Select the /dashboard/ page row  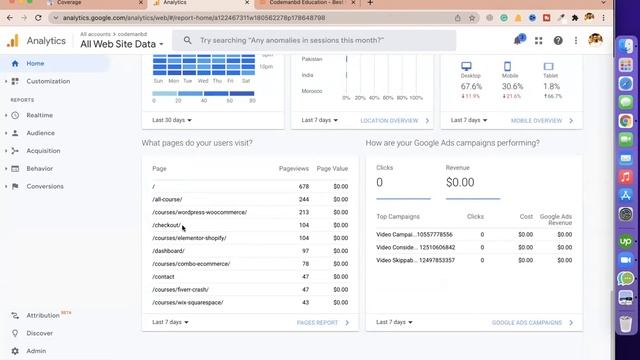pyautogui.click(x=250, y=251)
